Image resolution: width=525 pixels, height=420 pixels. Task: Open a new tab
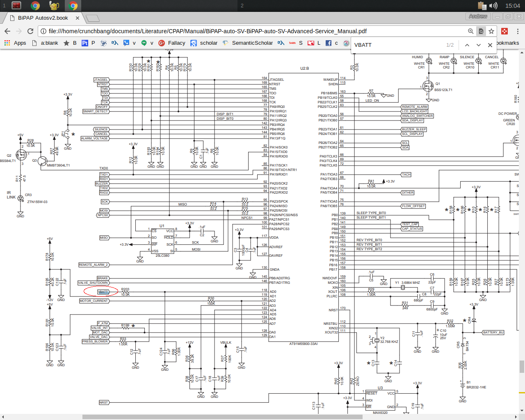pos(93,18)
